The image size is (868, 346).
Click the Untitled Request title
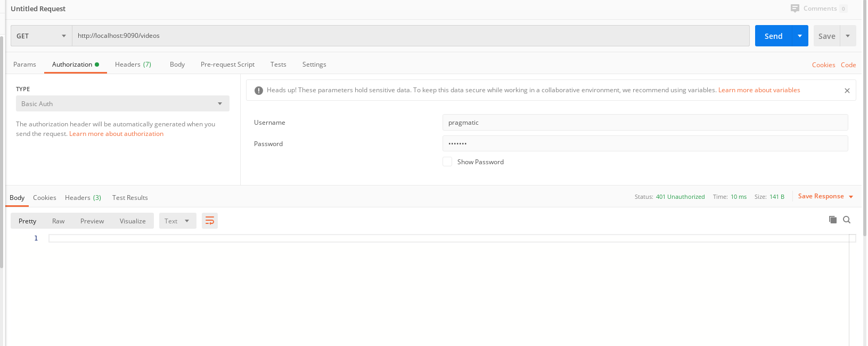point(38,9)
